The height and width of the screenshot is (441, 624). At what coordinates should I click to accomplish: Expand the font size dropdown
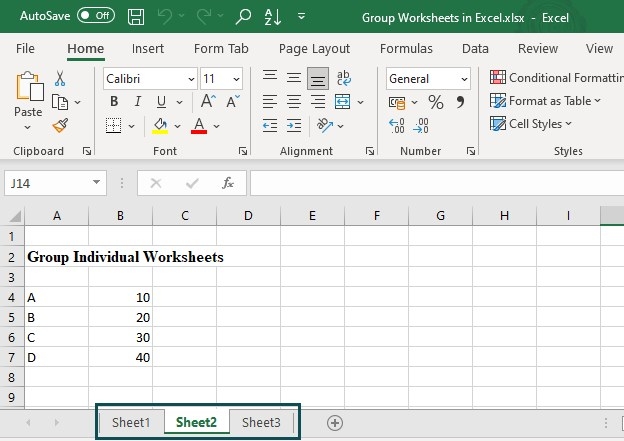click(236, 79)
